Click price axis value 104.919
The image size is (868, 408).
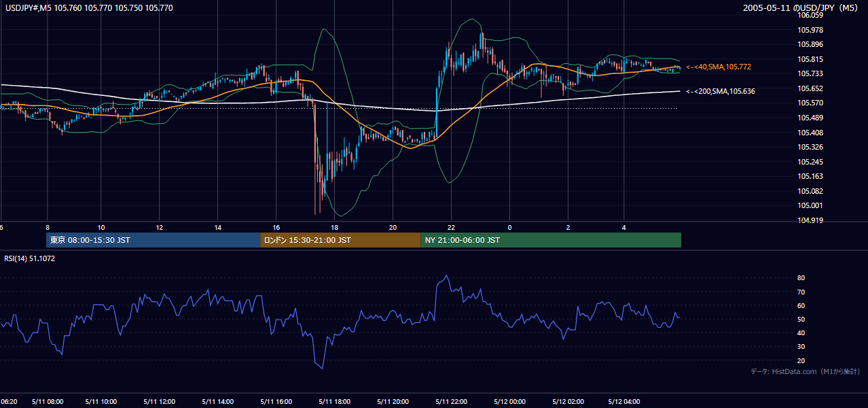pos(810,220)
